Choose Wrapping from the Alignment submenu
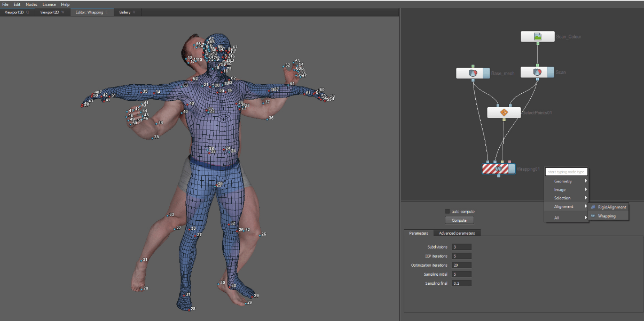 click(608, 216)
